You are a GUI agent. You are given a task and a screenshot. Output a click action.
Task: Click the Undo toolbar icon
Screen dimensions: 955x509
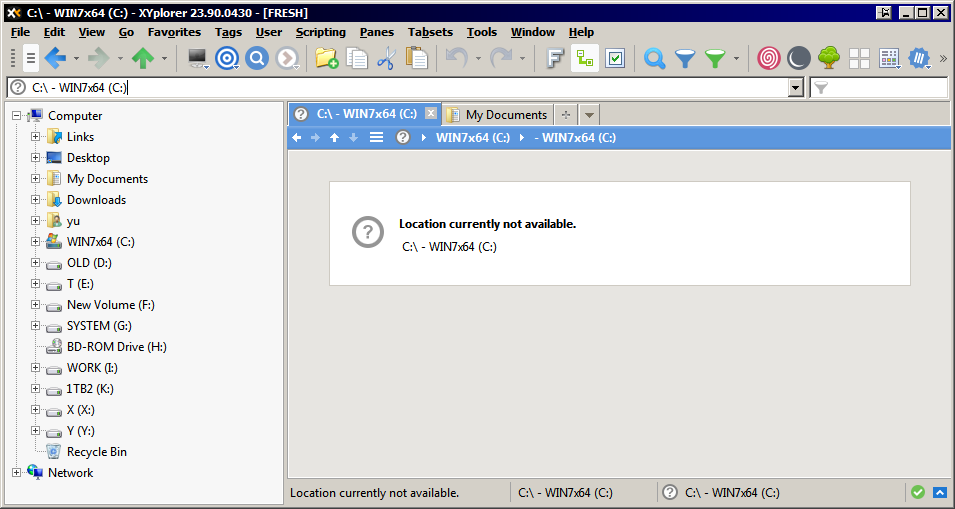[456, 58]
